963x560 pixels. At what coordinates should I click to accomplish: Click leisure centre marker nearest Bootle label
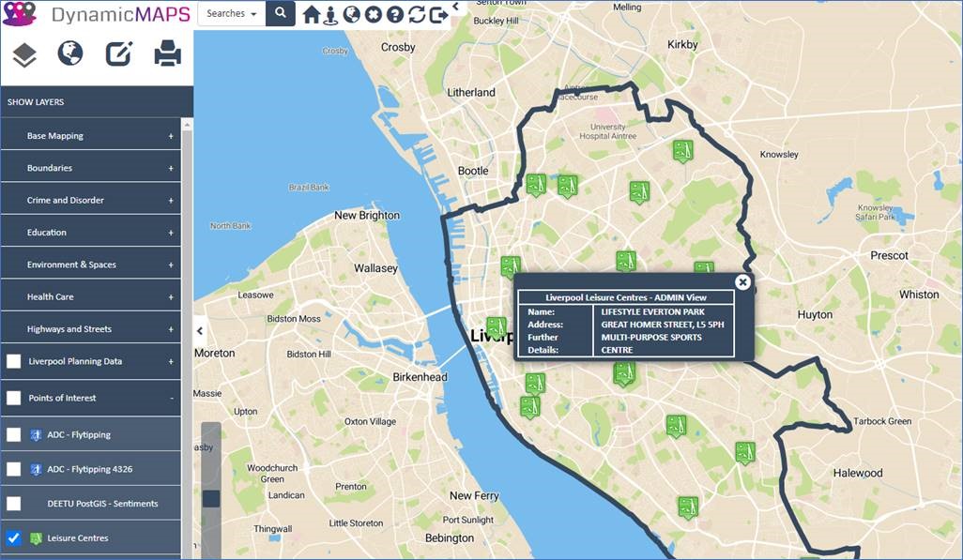pos(536,184)
